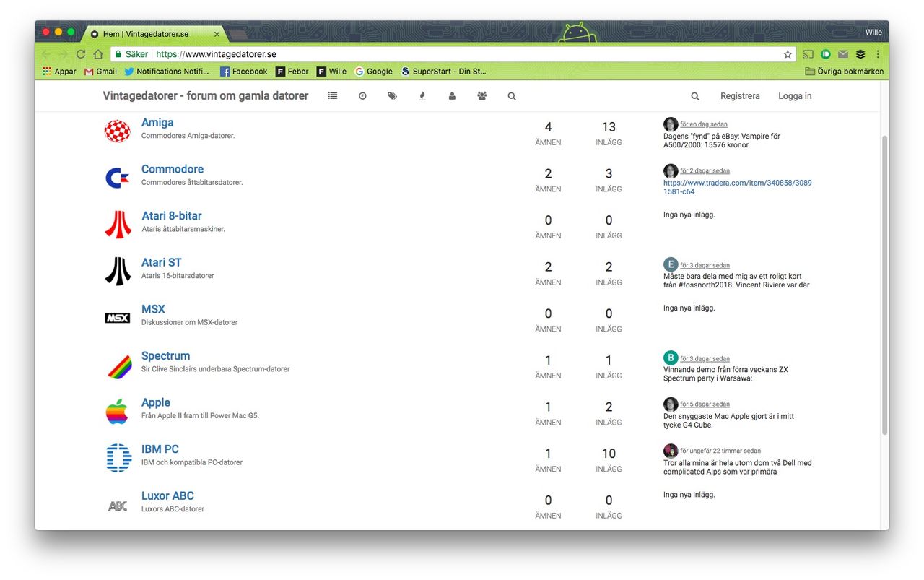Open the tradera.com link in Commodore row
The image size is (924, 580).
tap(738, 187)
